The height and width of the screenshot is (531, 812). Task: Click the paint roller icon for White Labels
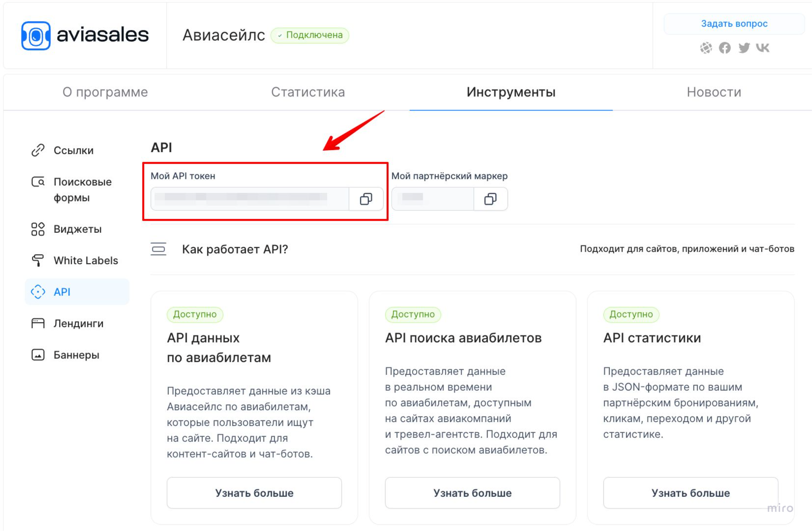(38, 260)
